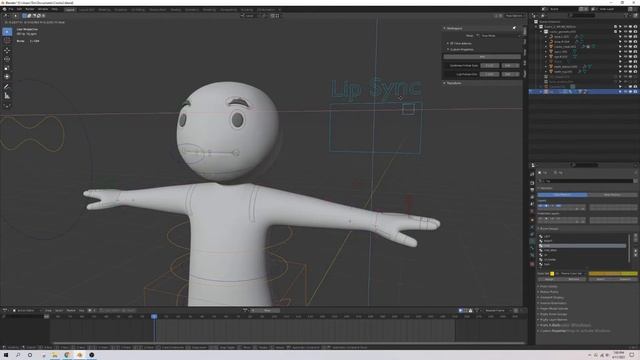Open the Pose Options dropdown

(x=514, y=16)
